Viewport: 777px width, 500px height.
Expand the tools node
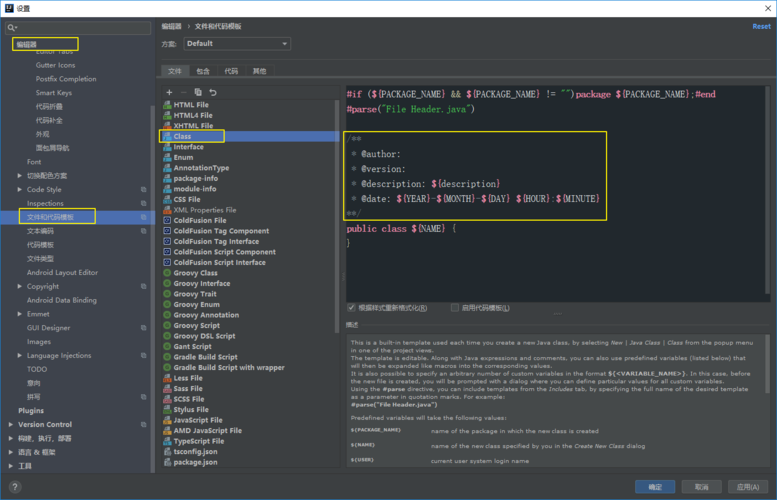coord(11,466)
